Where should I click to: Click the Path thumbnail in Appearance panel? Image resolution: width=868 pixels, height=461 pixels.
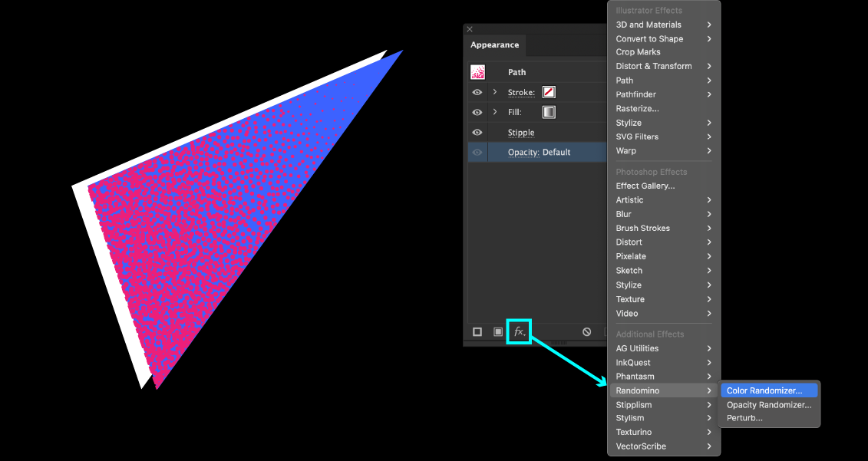tap(477, 72)
